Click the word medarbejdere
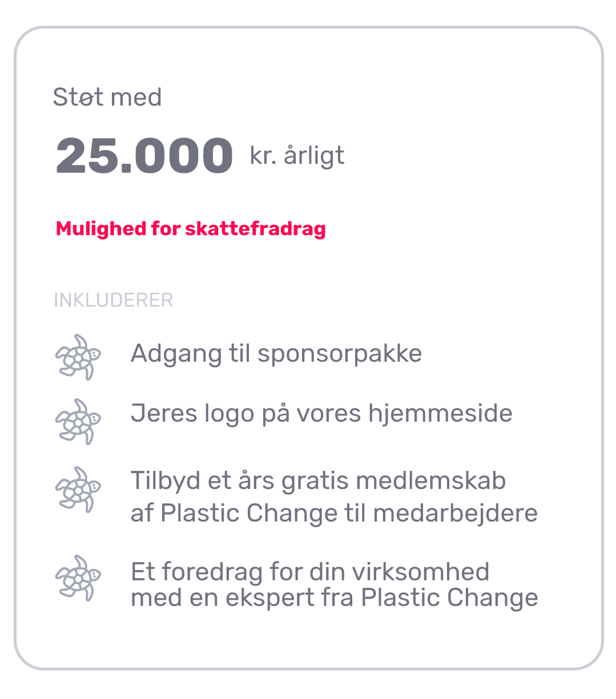Screen dimensions: 616x699 point(455,512)
